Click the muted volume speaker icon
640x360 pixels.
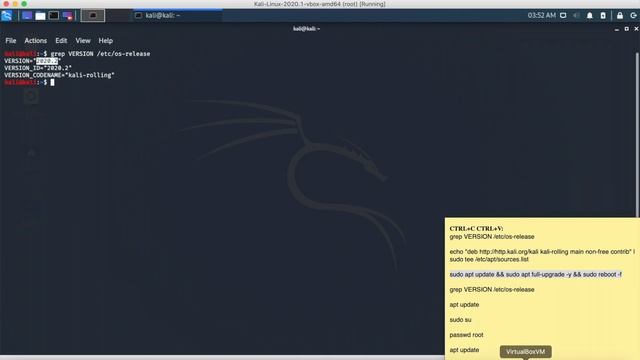point(576,16)
